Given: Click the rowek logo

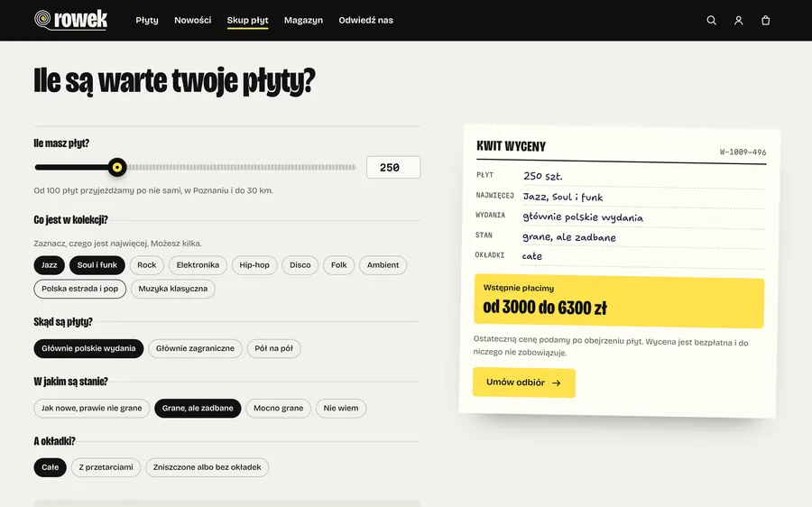Looking at the screenshot, I should click(71, 20).
